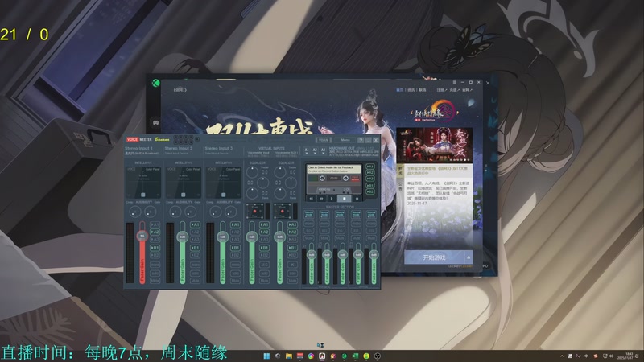Viewport: 644px width, 362px height.
Task: Rewind the Voicemeeter cassette player
Action: pos(311,198)
